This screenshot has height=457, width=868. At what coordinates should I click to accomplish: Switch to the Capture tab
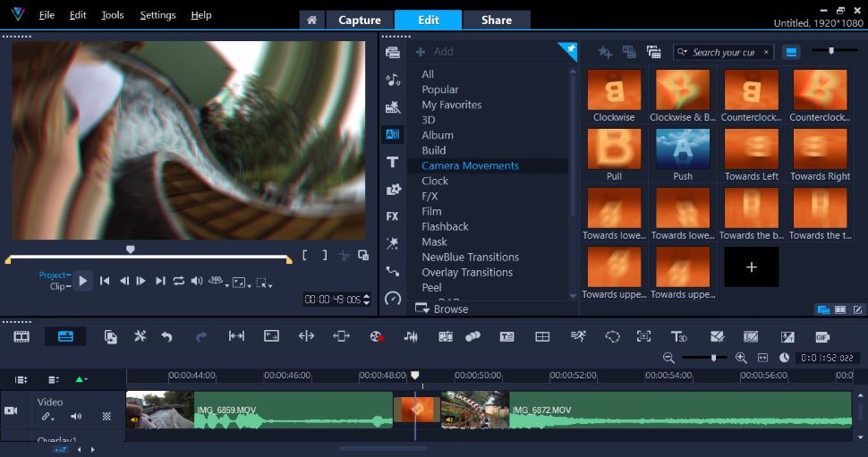[359, 20]
